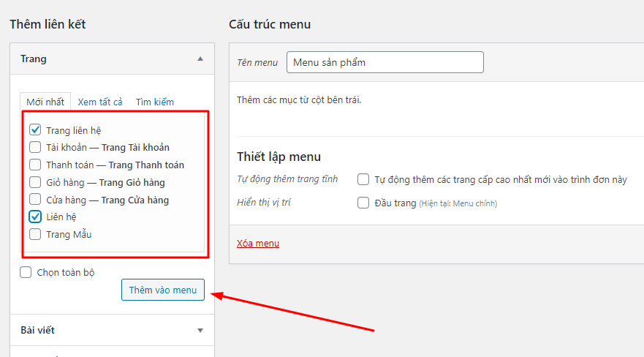Switch to the Mới nhất tab
This screenshot has width=644, height=357.
pos(45,102)
